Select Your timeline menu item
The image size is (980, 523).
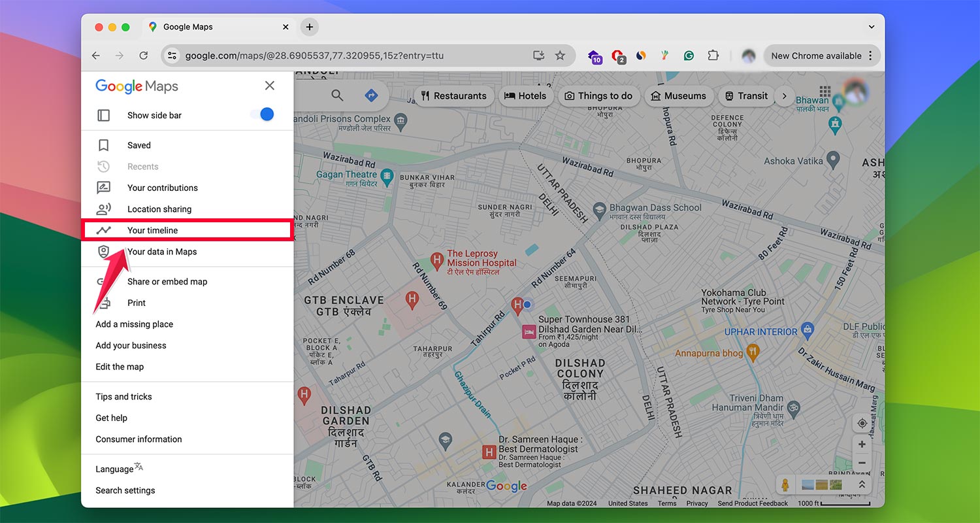coord(152,230)
